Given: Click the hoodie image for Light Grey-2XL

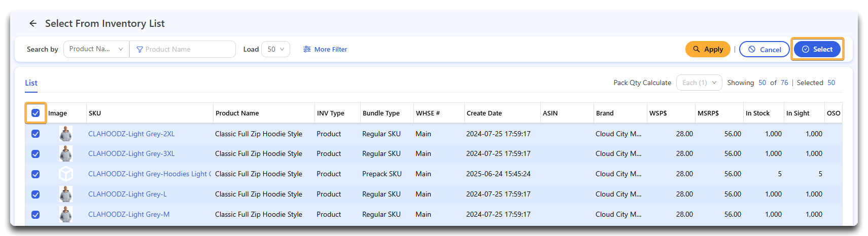Looking at the screenshot, I should pos(65,134).
